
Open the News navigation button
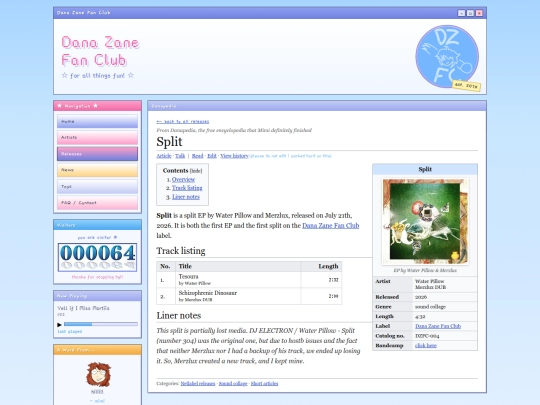pos(97,170)
